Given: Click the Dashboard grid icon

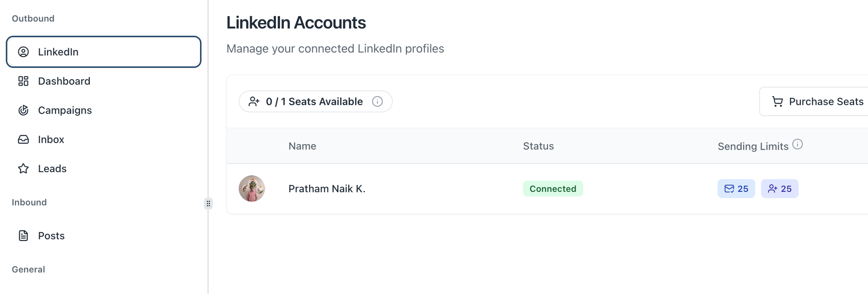Looking at the screenshot, I should pos(23,81).
